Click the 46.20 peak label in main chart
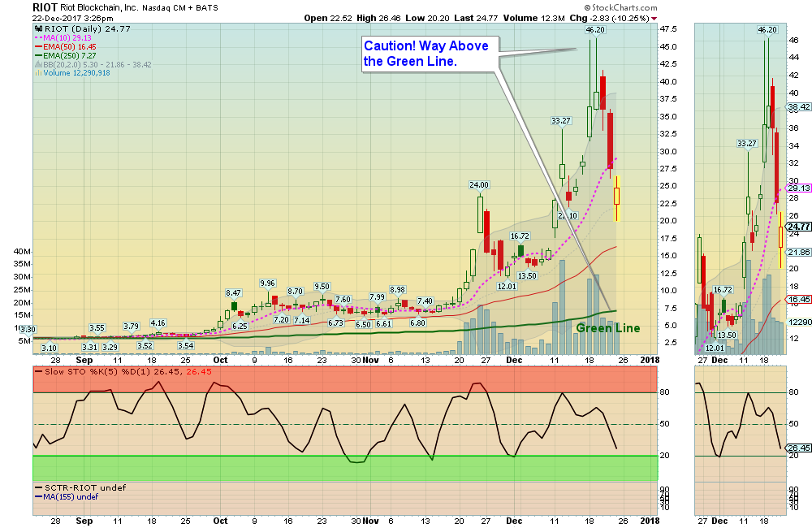Viewport: 812px width, 528px height. (595, 29)
